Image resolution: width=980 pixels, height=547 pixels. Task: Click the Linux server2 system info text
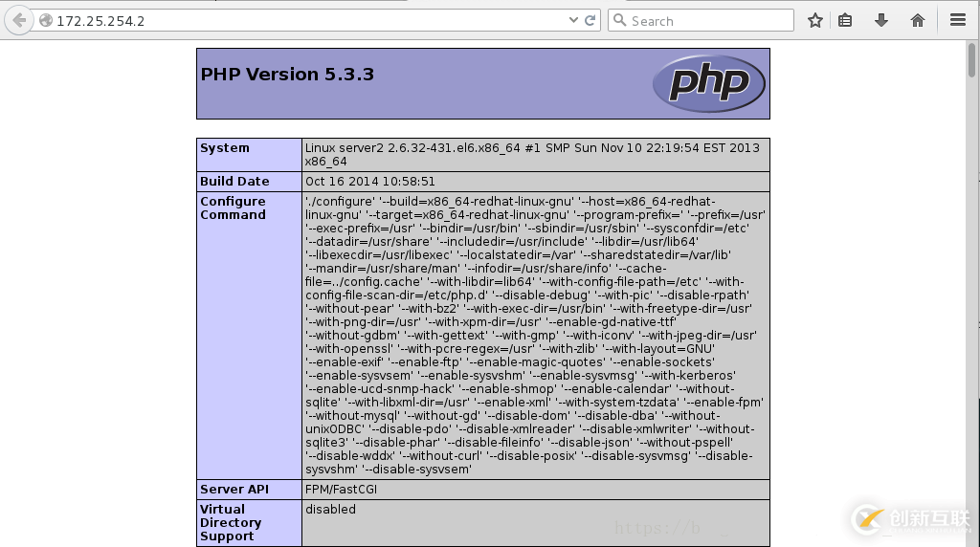[532, 154]
